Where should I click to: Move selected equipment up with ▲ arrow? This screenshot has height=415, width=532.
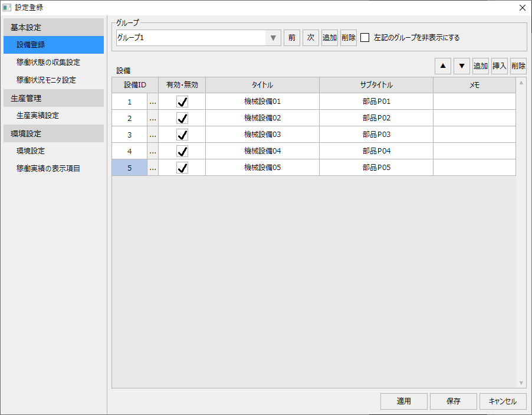coord(442,66)
